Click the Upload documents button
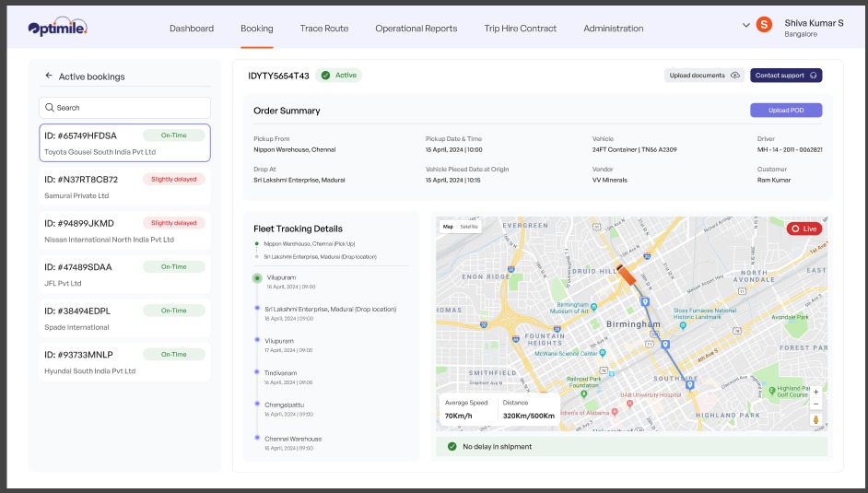Viewport: 868px width, 493px height. [704, 76]
